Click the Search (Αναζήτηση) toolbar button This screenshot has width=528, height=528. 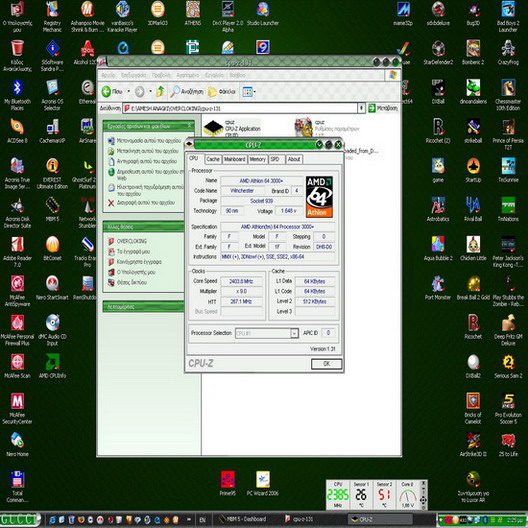point(187,91)
